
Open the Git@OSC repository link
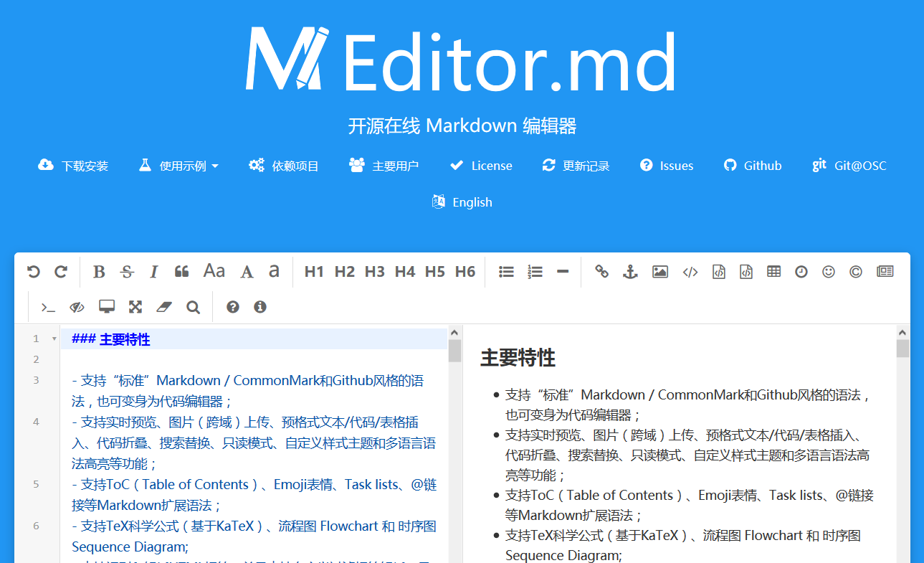click(x=849, y=166)
